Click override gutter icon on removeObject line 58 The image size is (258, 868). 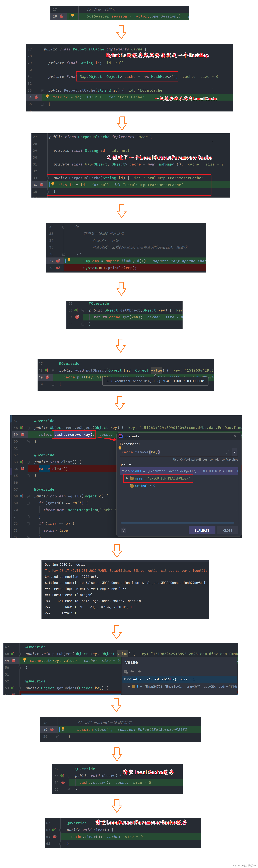pos(22,428)
